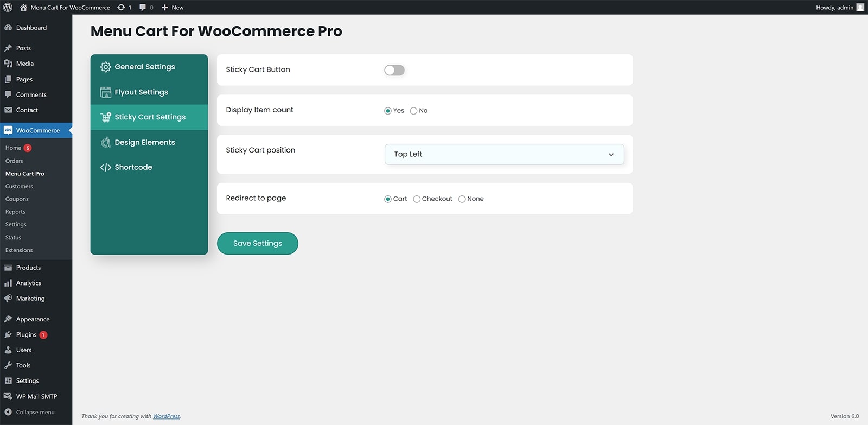Open the Orders submenu item
The height and width of the screenshot is (425, 868).
click(14, 161)
